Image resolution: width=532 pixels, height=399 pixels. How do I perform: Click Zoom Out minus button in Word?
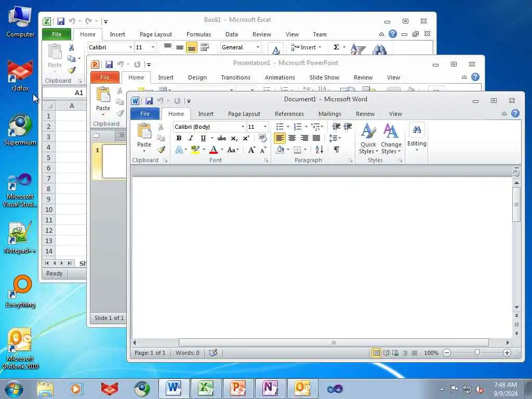447,353
